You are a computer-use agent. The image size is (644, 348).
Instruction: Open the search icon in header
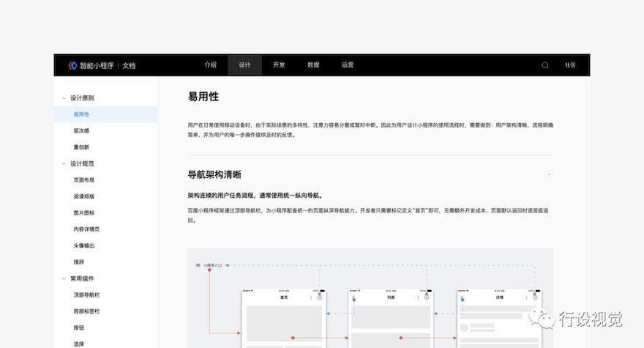tap(545, 65)
